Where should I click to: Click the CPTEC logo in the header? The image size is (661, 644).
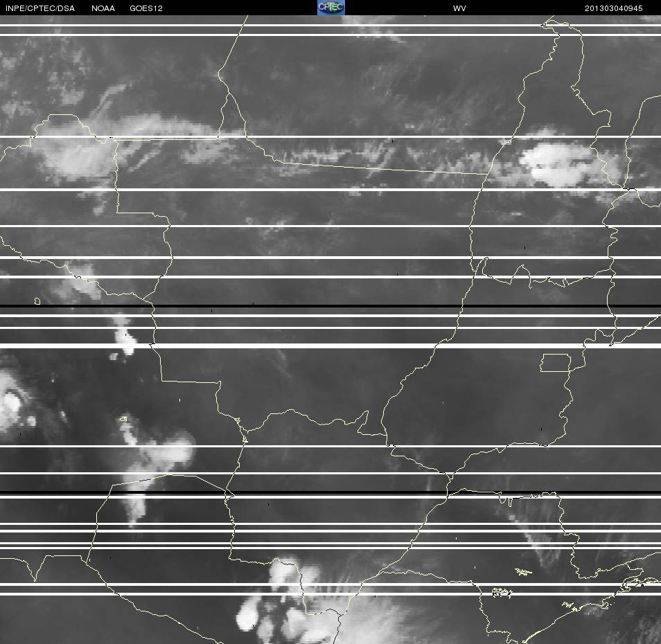pyautogui.click(x=331, y=8)
